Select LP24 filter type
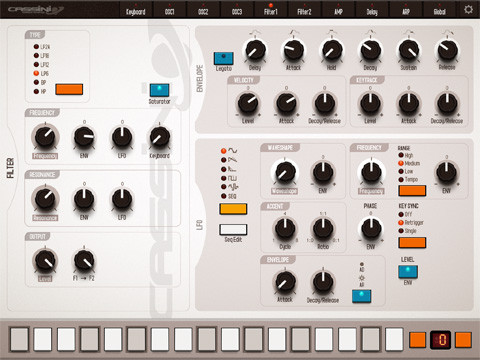 [x=42, y=47]
